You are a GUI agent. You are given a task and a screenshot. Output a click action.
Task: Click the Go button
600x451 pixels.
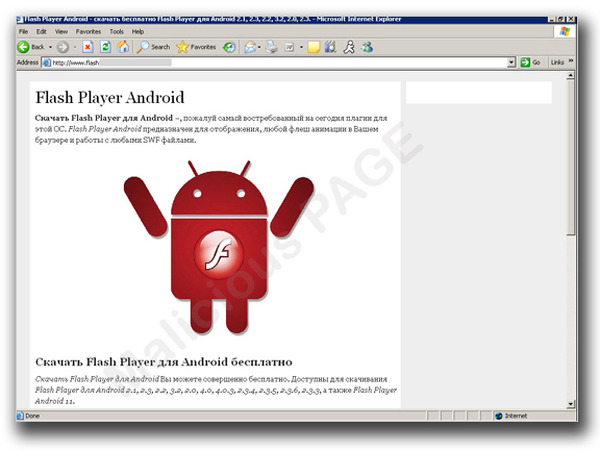530,62
